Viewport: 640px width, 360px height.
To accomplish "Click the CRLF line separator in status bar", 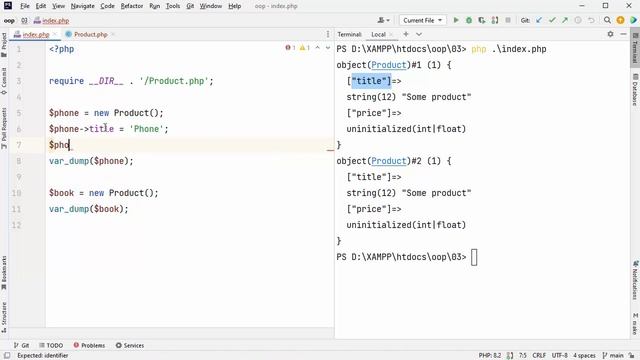I will click(x=539, y=356).
